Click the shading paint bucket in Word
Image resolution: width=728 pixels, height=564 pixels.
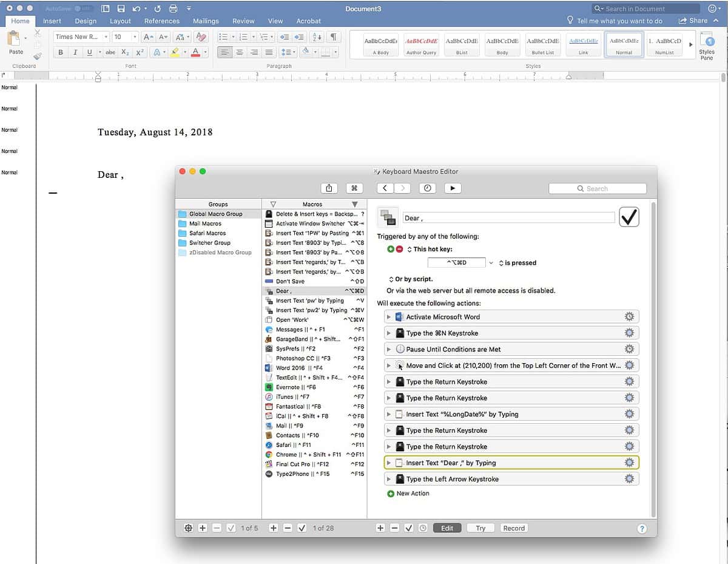[306, 53]
